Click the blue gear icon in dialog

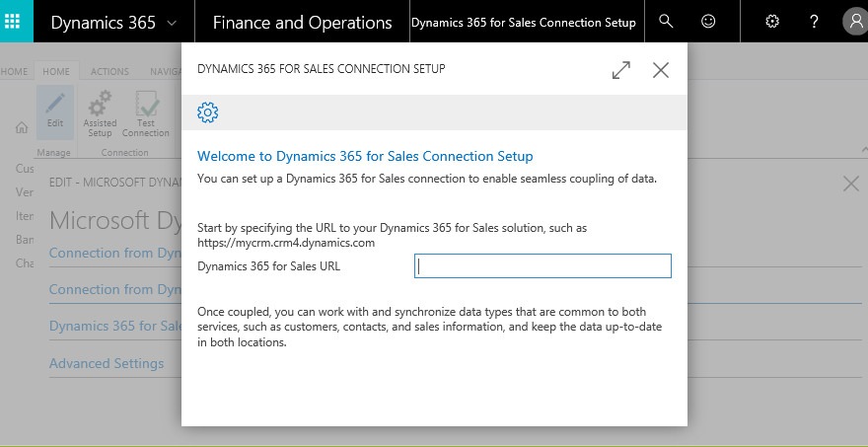coord(207,112)
